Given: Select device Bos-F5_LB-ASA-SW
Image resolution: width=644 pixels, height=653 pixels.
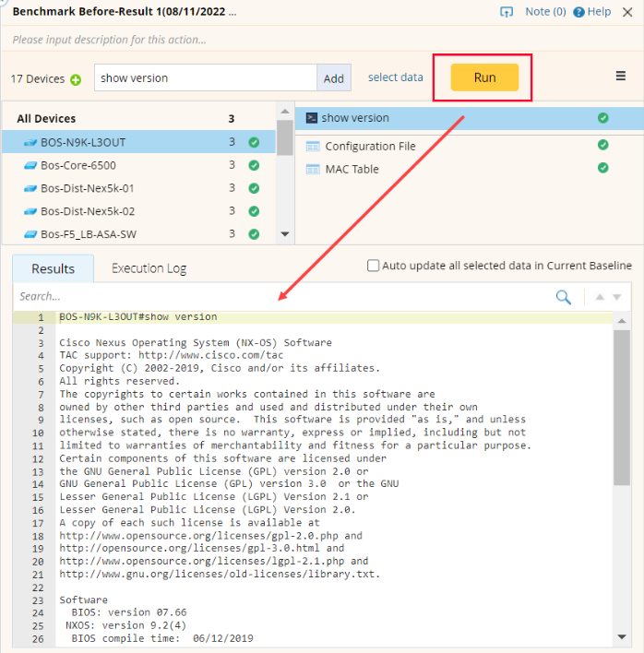Looking at the screenshot, I should pos(139,234).
